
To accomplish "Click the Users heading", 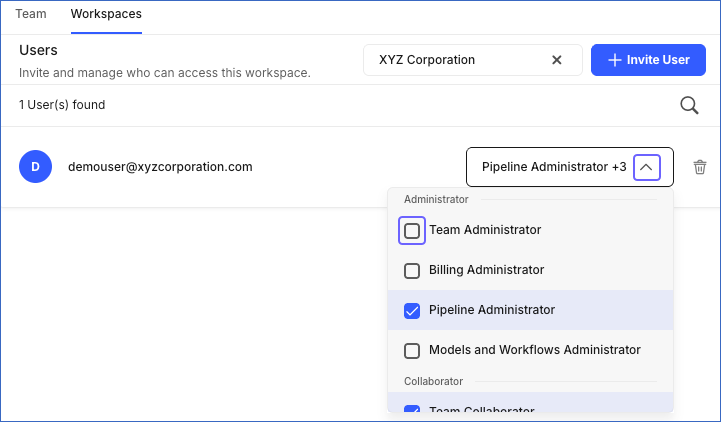I will tap(38, 50).
